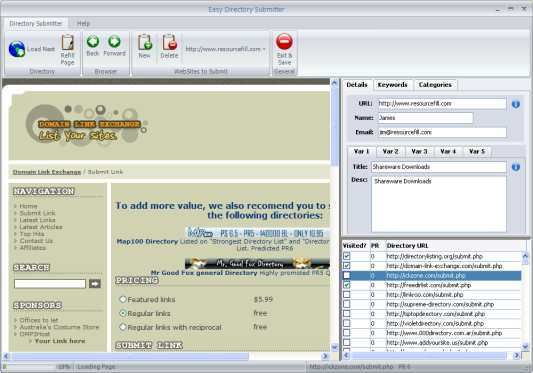Select Regular links with reciprocal option
This screenshot has width=533, height=373.
tap(123, 327)
